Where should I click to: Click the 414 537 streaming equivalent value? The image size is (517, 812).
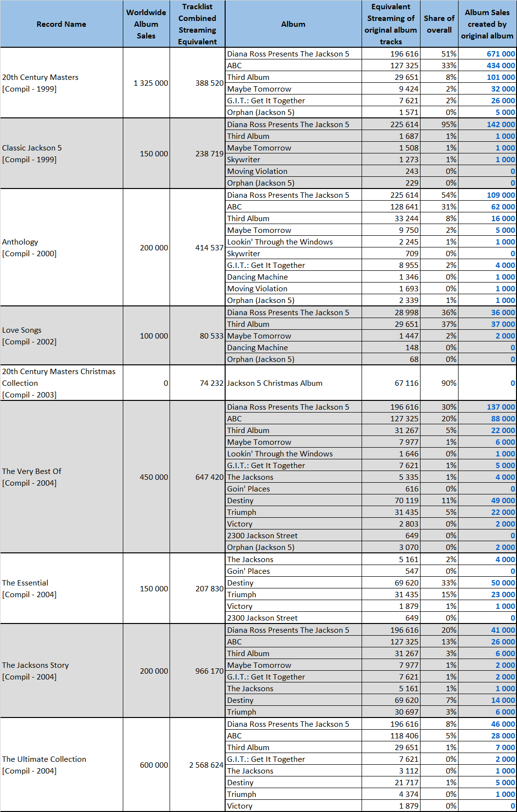click(x=210, y=248)
